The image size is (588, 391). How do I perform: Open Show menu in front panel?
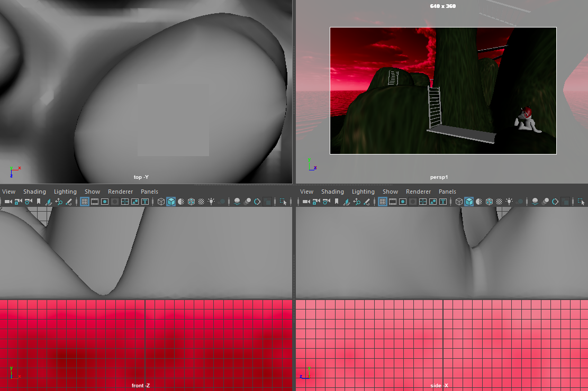[x=92, y=192]
